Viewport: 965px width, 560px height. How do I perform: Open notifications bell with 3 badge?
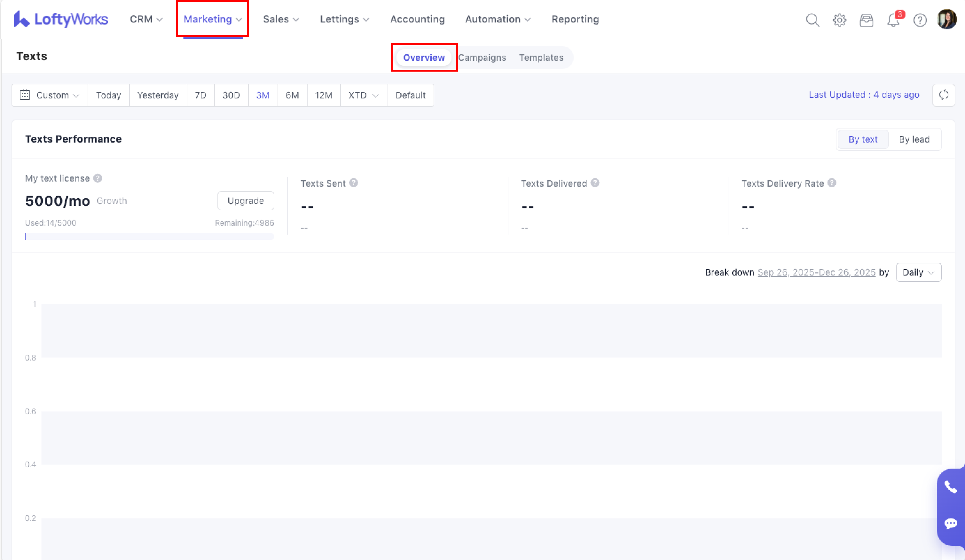(x=893, y=20)
